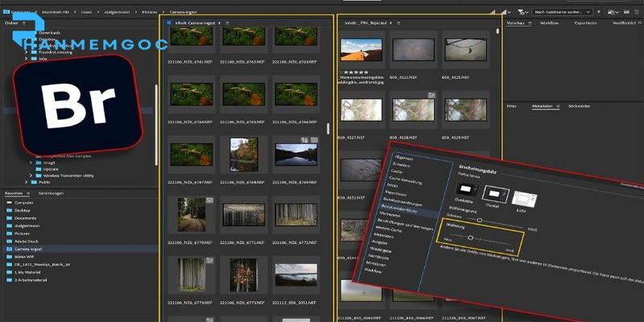Screen dimensions: 644x322
Task: Select thumbnail 221106_NZ6_6768.NEF
Action: click(244, 155)
